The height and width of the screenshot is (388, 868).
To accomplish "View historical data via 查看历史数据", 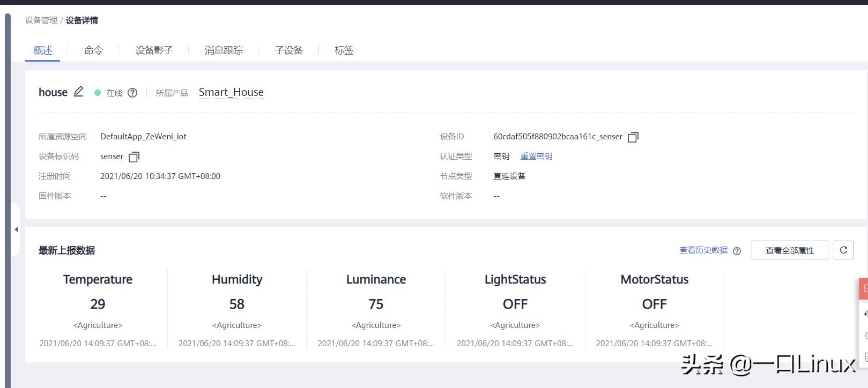I will pyautogui.click(x=703, y=250).
